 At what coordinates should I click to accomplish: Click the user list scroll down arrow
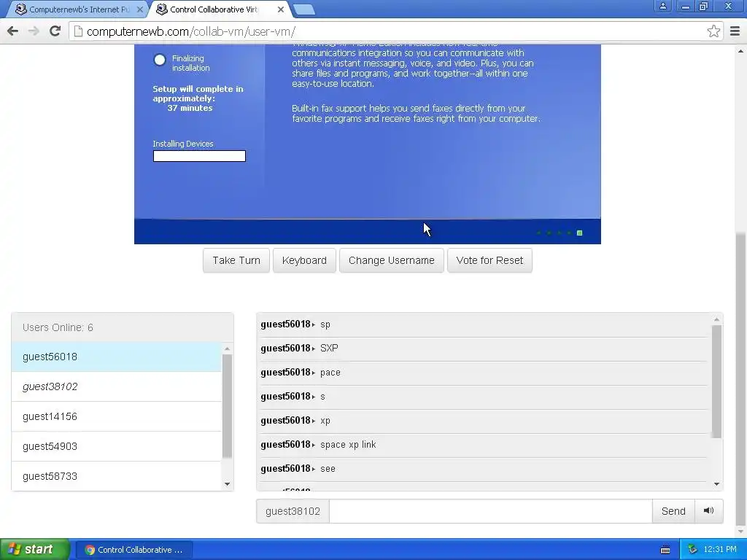228,484
